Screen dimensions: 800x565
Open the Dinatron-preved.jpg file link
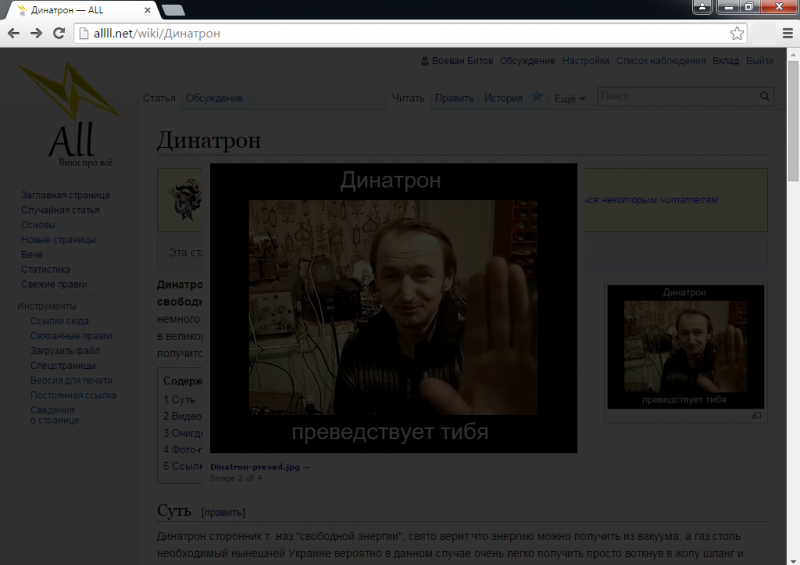255,466
